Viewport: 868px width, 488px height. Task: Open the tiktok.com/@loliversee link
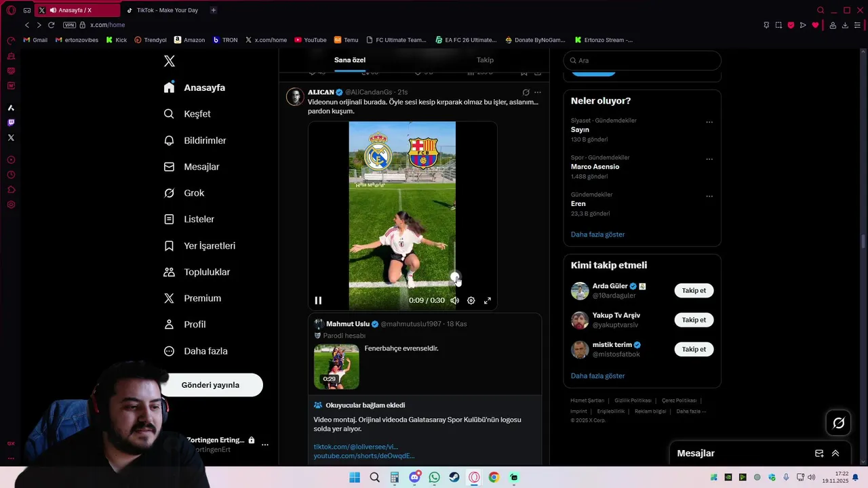[356, 447]
